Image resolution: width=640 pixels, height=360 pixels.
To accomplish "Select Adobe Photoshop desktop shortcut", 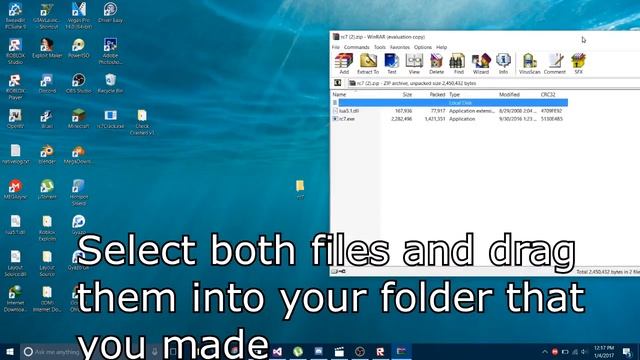I will pos(110,51).
